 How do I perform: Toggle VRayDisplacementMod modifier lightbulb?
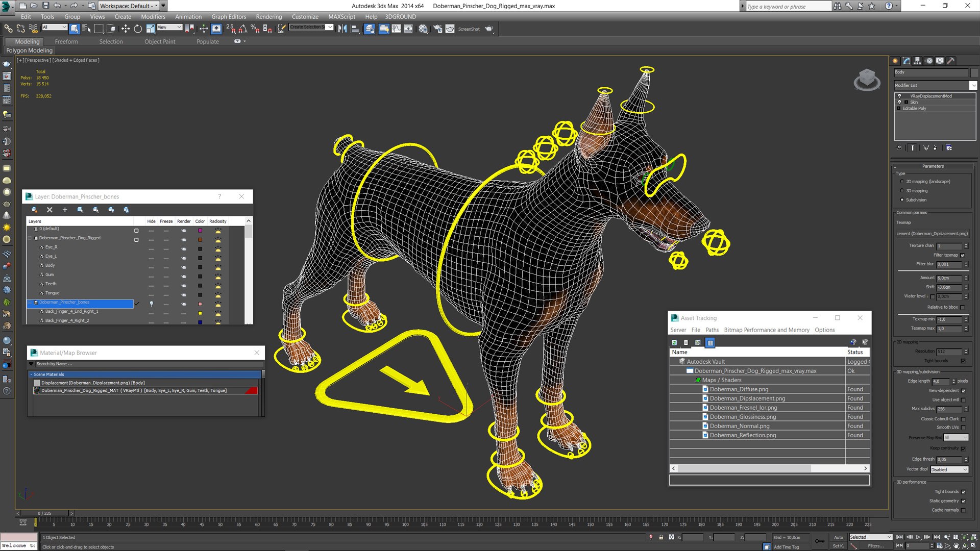[899, 96]
